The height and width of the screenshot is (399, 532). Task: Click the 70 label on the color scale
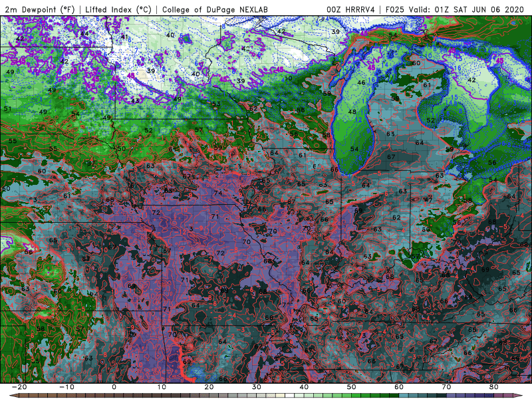[446, 387]
